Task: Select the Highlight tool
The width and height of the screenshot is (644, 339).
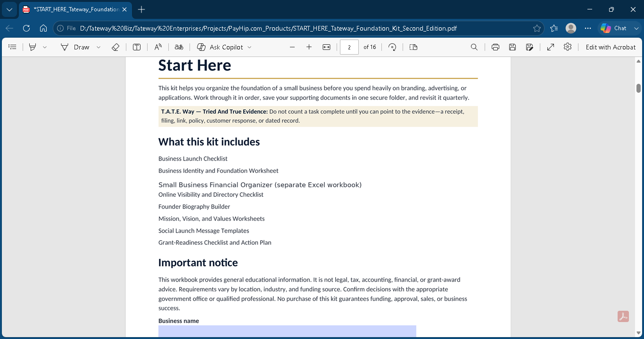Action: point(33,47)
